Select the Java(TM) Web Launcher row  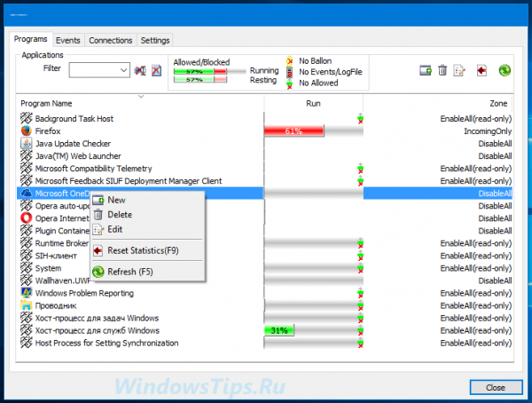[264, 156]
